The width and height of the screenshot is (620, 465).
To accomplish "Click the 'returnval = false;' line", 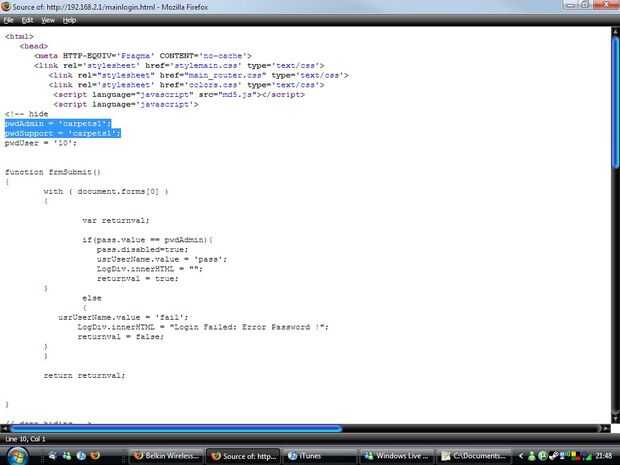I will click(x=121, y=337).
